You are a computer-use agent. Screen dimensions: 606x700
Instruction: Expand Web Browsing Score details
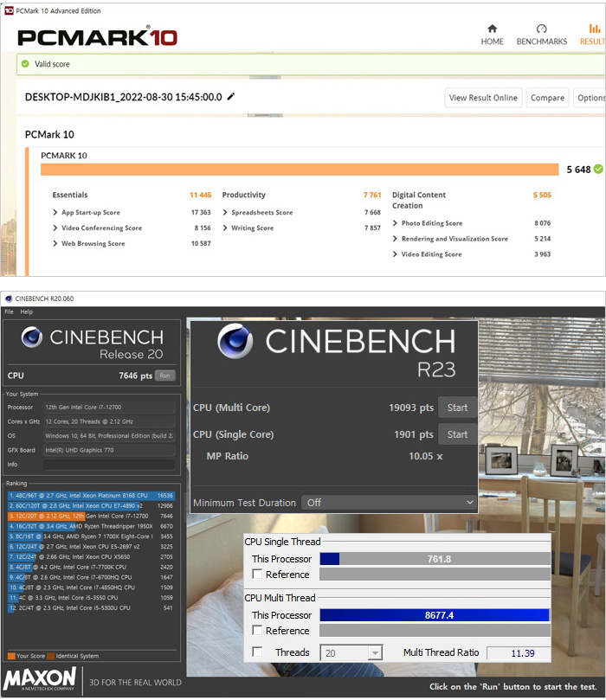55,243
